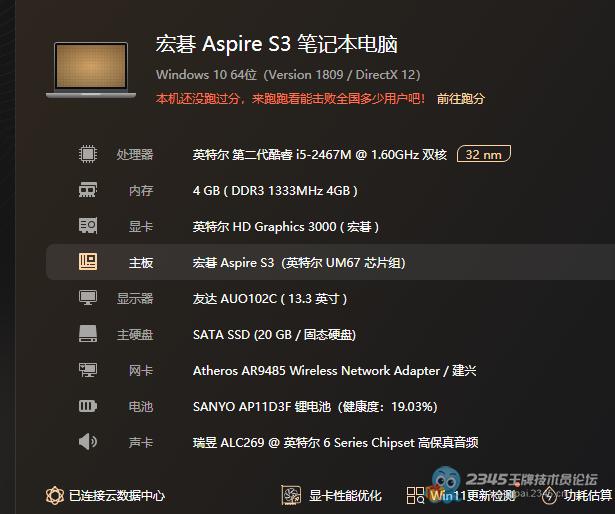Click the highlighted motherboard icon
615x514 pixels.
(88, 262)
